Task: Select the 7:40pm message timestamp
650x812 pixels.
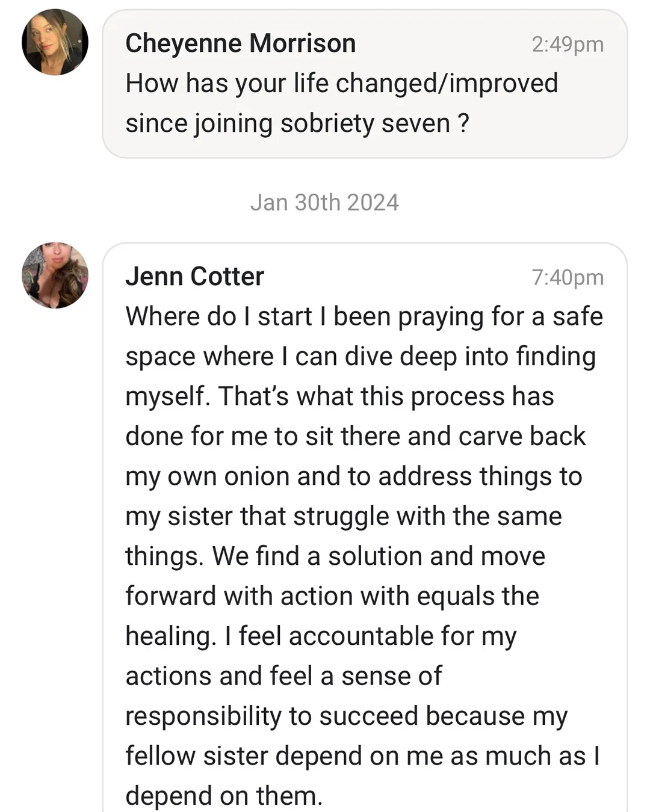Action: point(568,277)
